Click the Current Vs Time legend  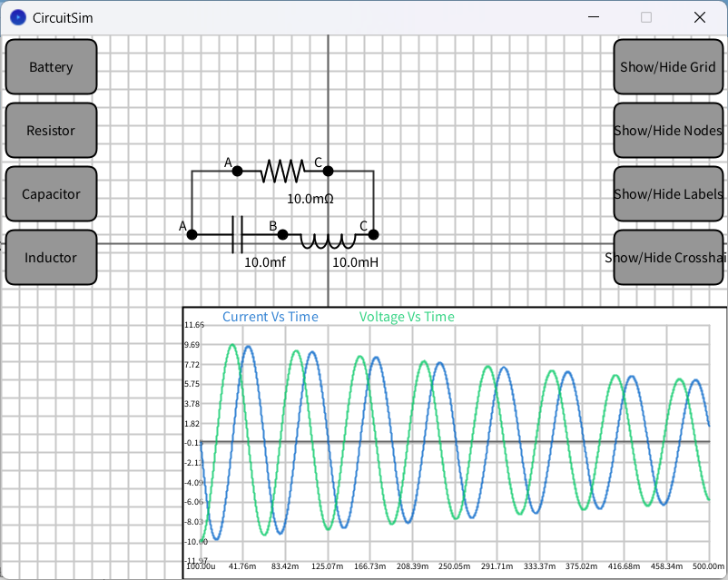pos(271,317)
